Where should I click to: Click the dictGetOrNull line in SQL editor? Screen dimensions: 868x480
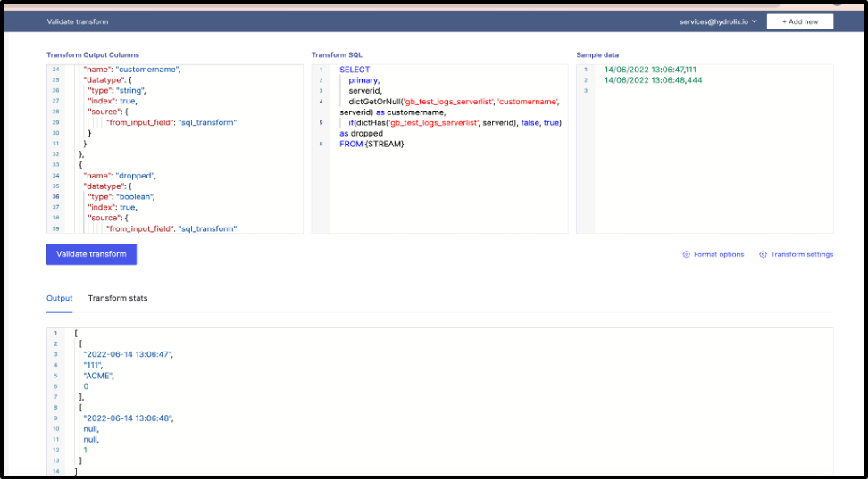pyautogui.click(x=454, y=102)
